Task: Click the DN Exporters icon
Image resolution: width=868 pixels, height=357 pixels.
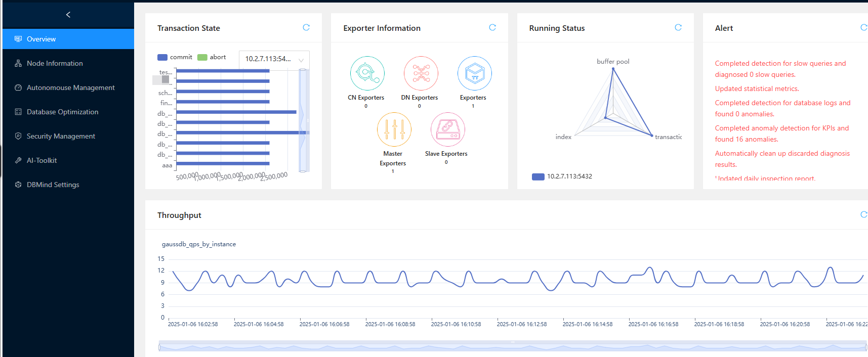Action: pyautogui.click(x=421, y=73)
